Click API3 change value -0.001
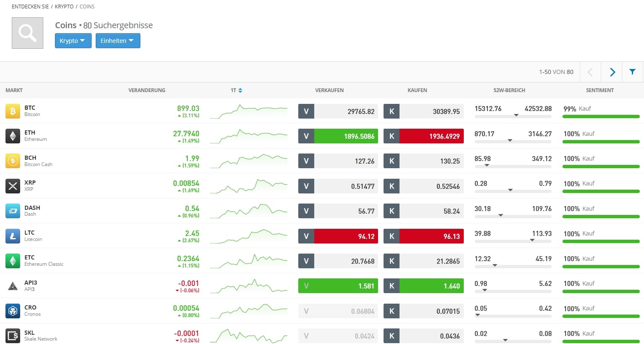The width and height of the screenshot is (644, 344). click(188, 283)
